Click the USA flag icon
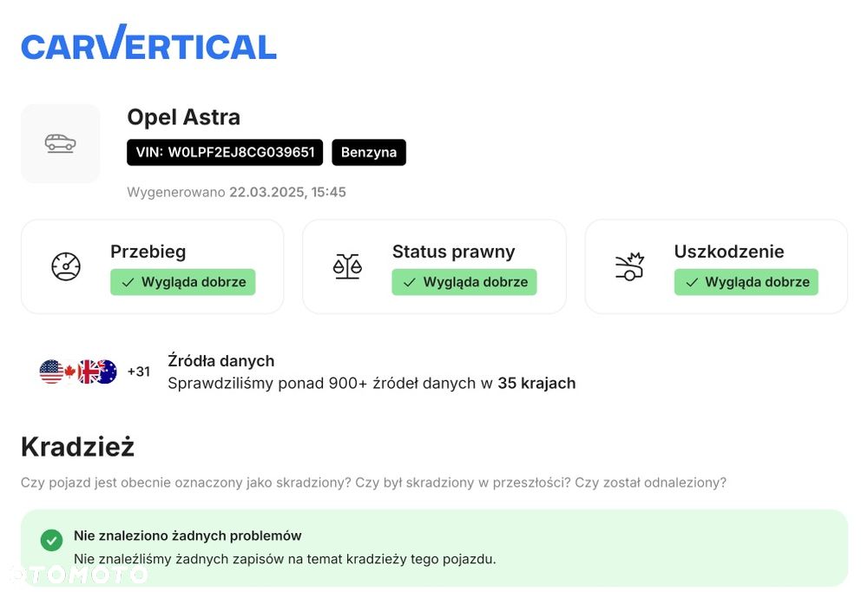This screenshot has height=592, width=868. 51,372
